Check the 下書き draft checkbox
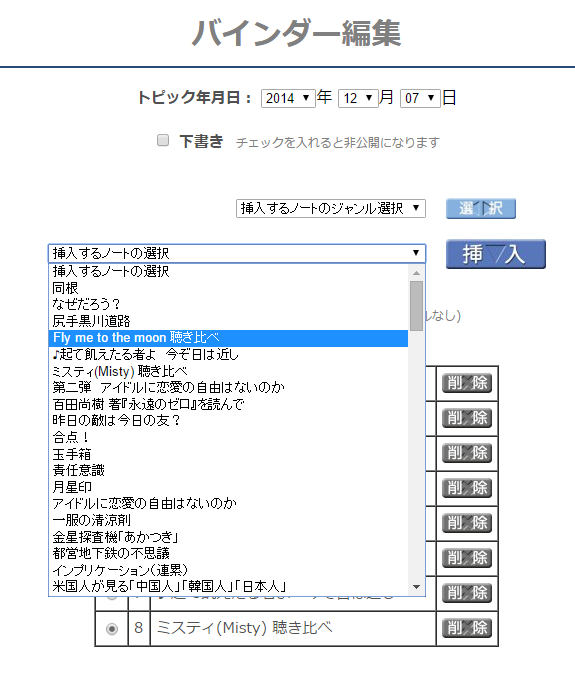 [163, 140]
